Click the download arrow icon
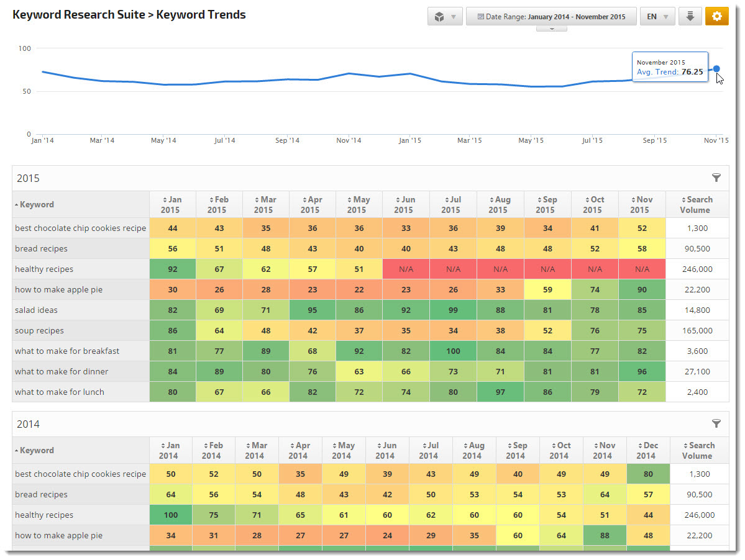 coord(690,17)
